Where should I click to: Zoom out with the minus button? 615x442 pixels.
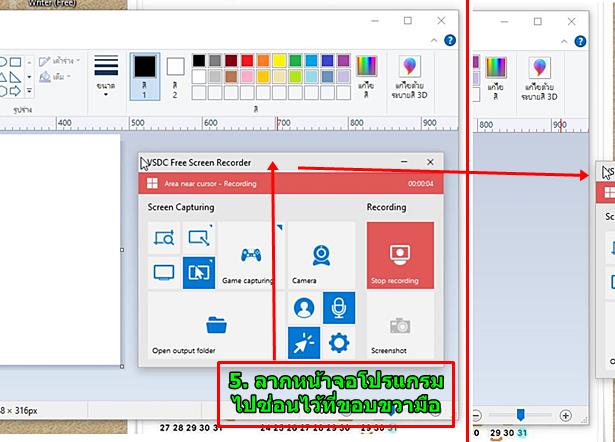pos(476,415)
